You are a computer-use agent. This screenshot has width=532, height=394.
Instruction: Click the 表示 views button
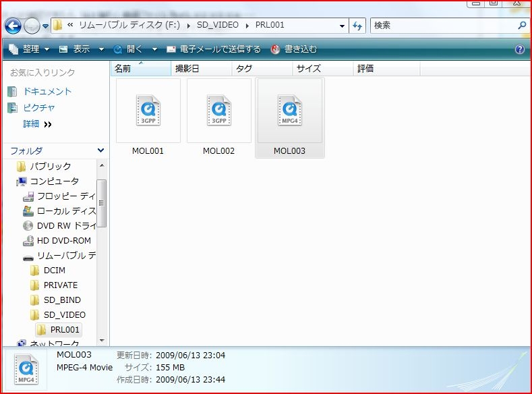[75, 49]
